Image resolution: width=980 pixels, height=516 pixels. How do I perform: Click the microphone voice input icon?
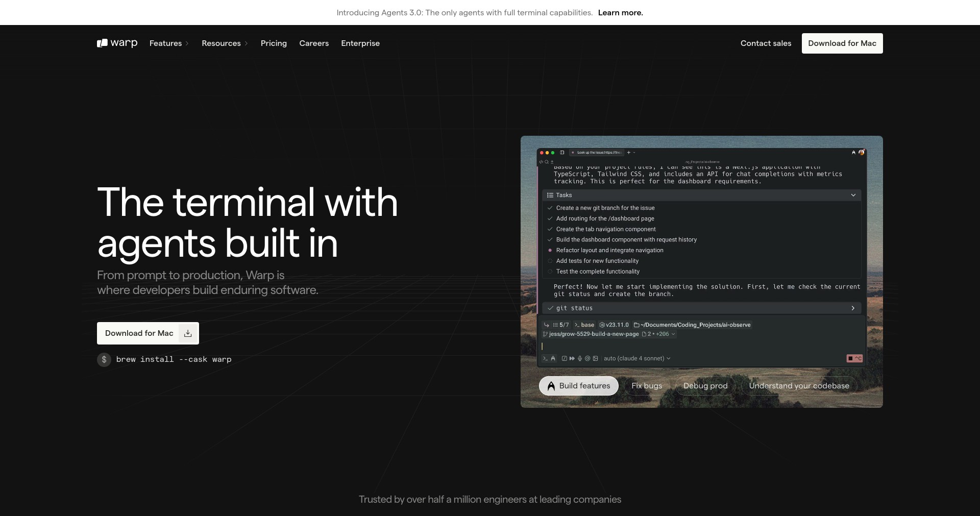[580, 358]
